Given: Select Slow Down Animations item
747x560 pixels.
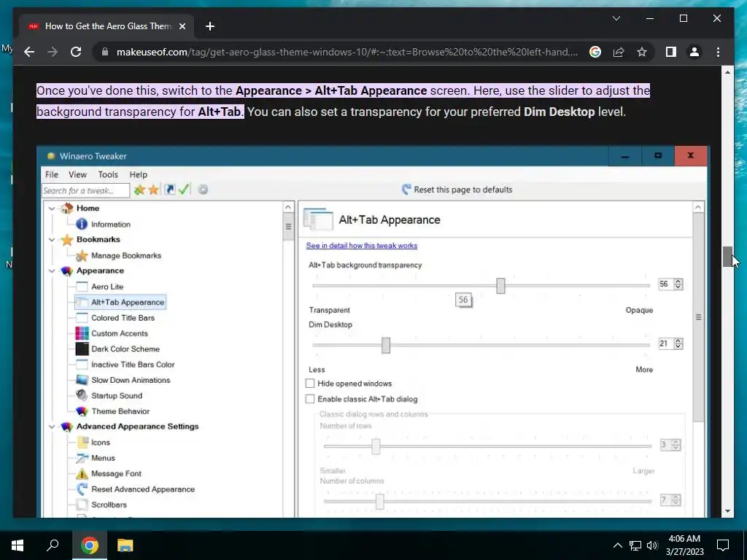Looking at the screenshot, I should [131, 380].
